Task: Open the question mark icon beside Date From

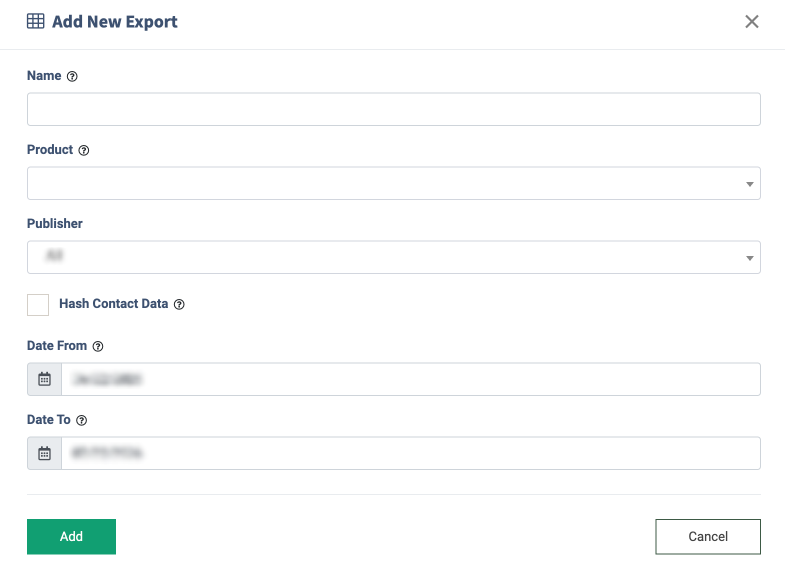Action: click(98, 346)
